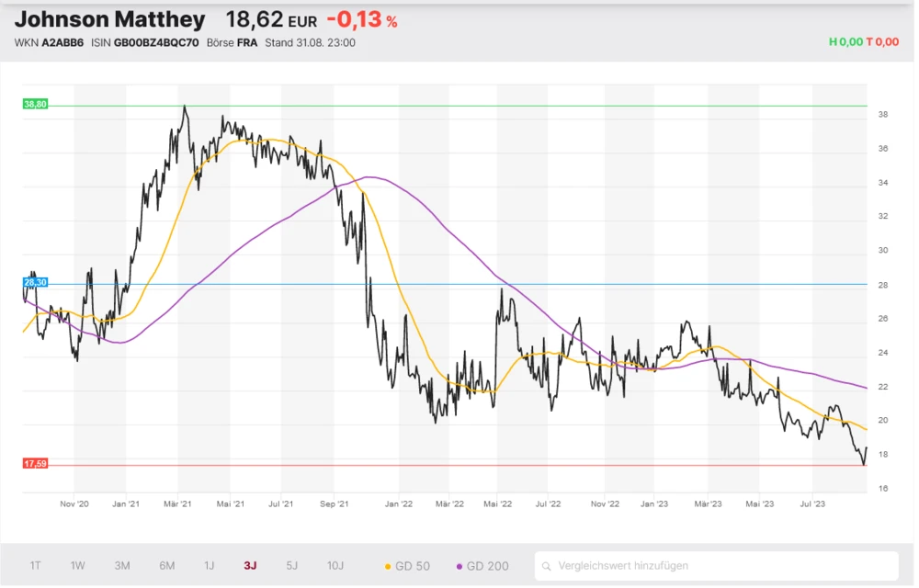Select the 1W time range
Image resolution: width=919 pixels, height=588 pixels.
pos(78,566)
